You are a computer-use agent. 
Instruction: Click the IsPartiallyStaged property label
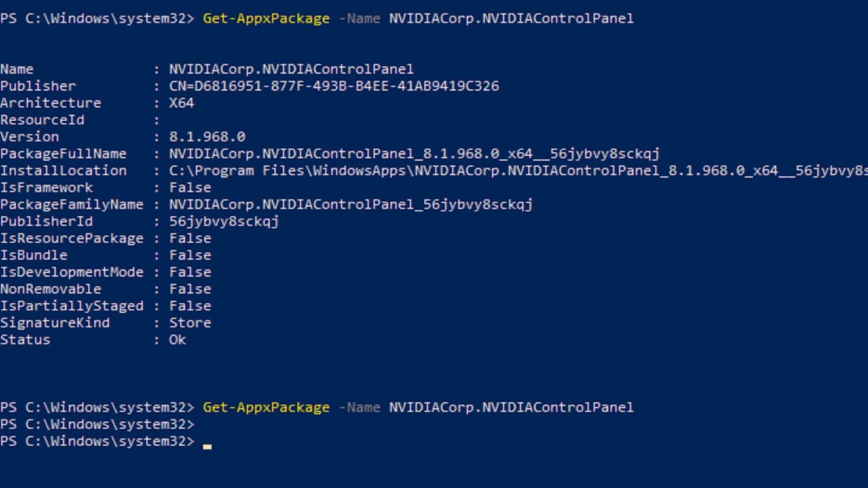click(x=71, y=306)
